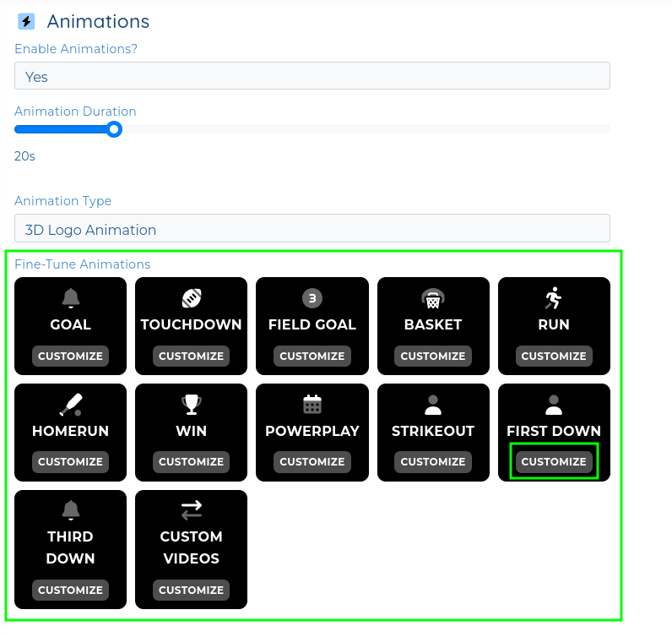Click the baseball bat icon above HOMERUN

pyautogui.click(x=70, y=405)
